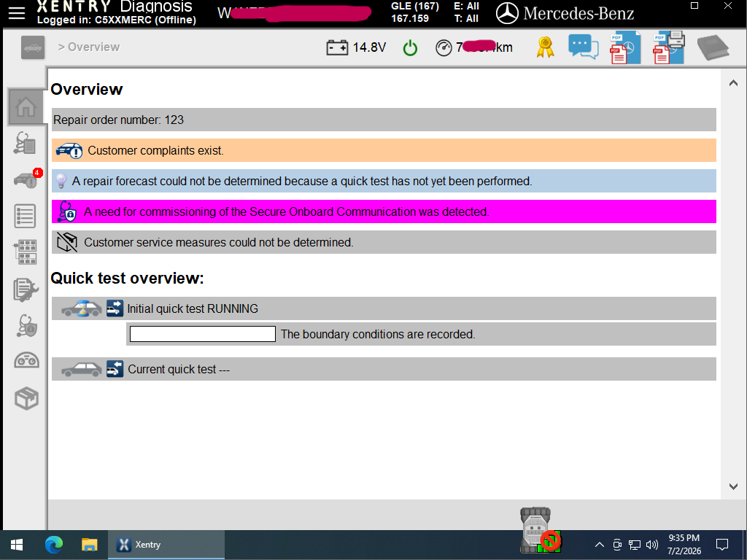Open the Customer complaints exist row
This screenshot has height=560, width=747.
pyautogui.click(x=384, y=150)
